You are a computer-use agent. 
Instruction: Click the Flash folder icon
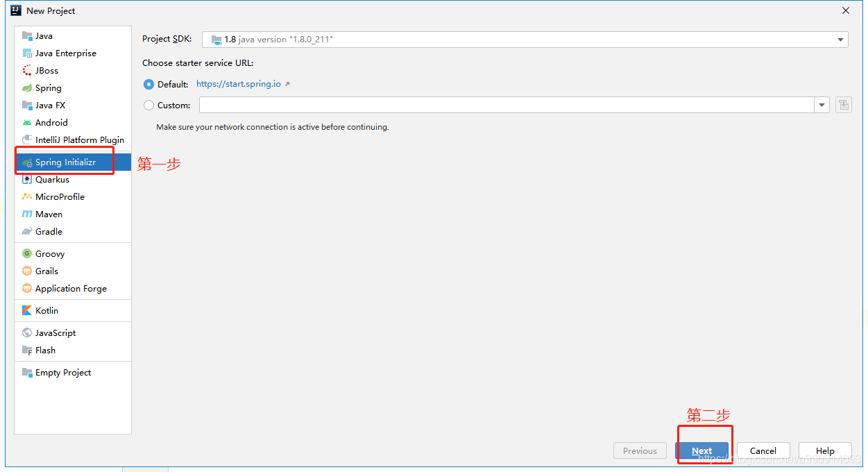tap(27, 351)
